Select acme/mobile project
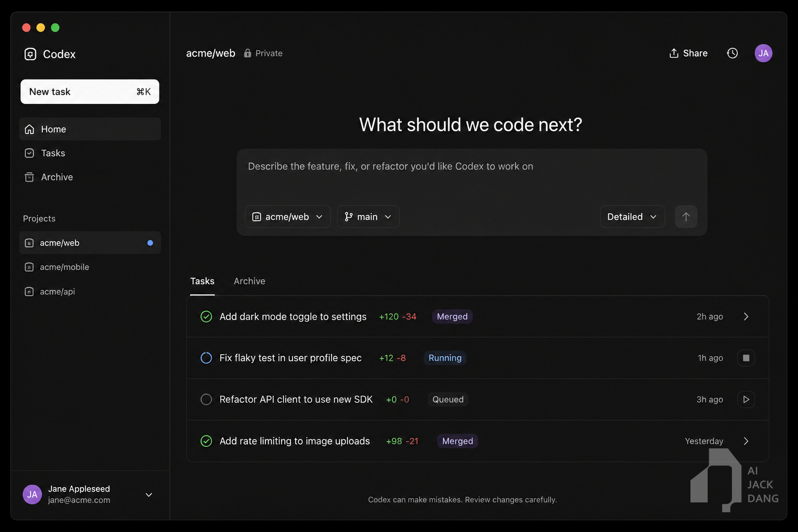This screenshot has height=532, width=798. click(90, 267)
